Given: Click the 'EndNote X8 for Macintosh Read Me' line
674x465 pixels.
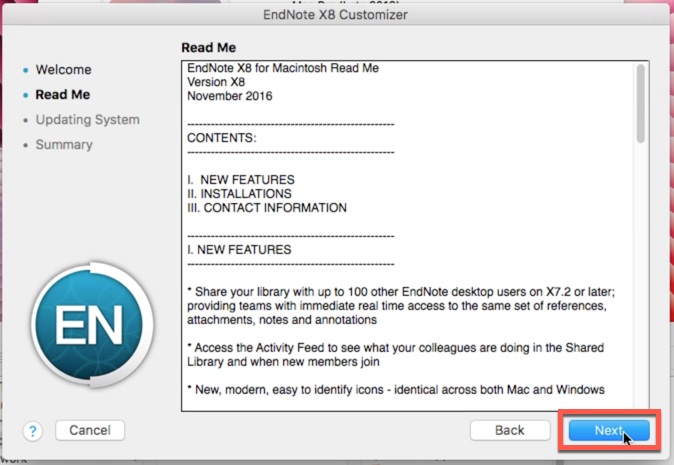Looking at the screenshot, I should [283, 68].
